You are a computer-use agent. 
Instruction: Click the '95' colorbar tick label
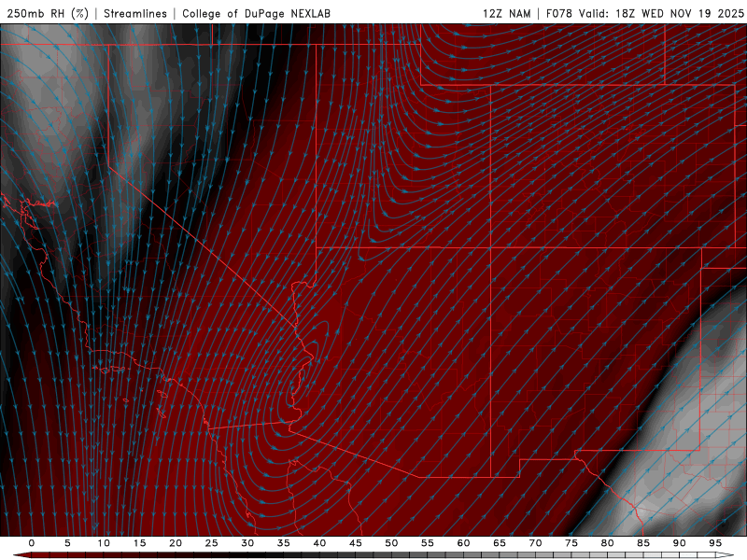click(x=715, y=543)
